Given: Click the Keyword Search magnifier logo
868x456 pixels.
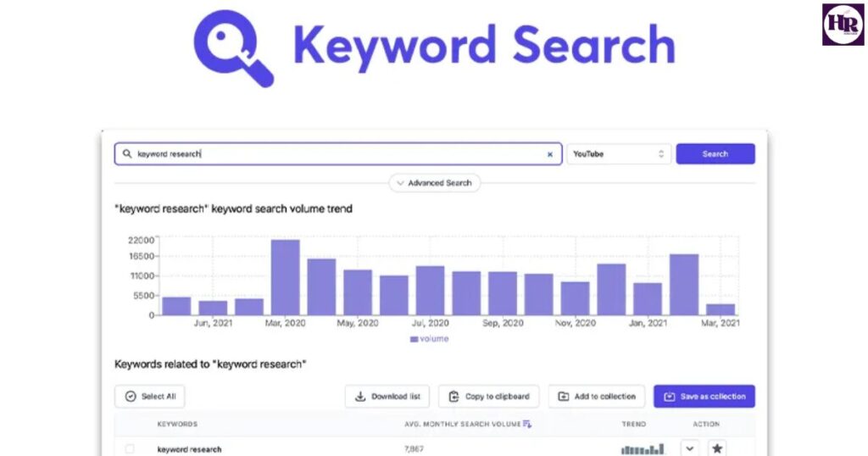Looking at the screenshot, I should point(234,48).
